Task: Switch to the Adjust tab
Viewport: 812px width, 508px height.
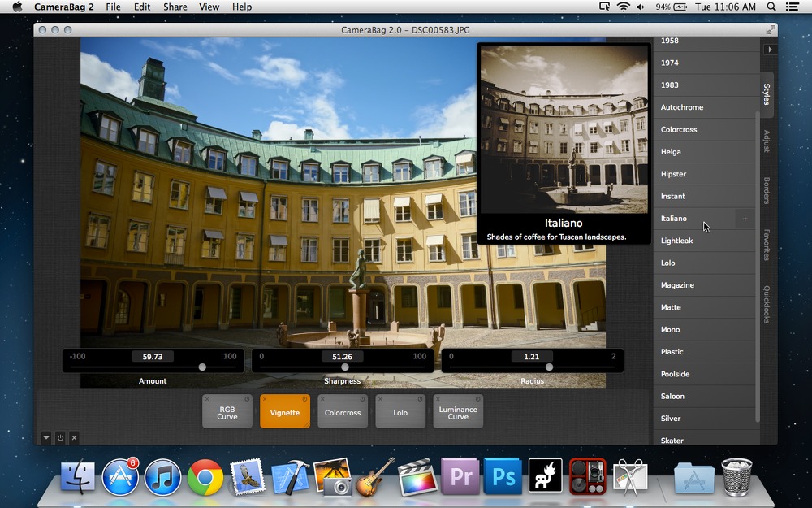Action: (767, 141)
